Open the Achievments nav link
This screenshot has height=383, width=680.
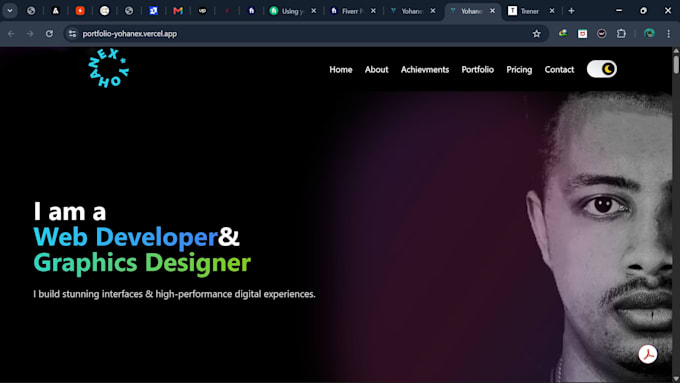click(425, 69)
